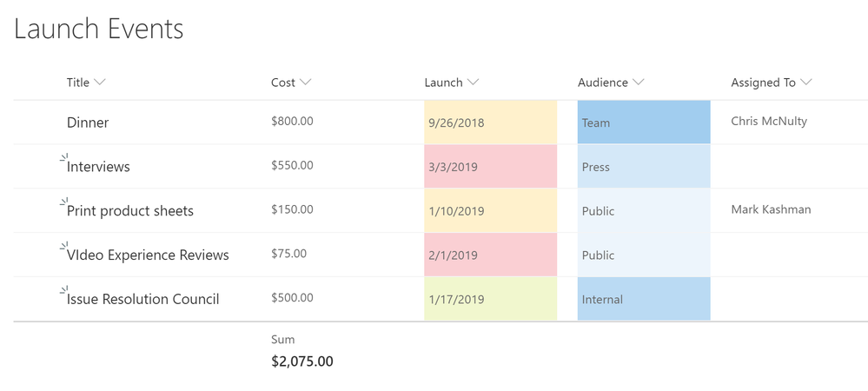Open the Dinner list item
The height and width of the screenshot is (391, 868).
(88, 123)
